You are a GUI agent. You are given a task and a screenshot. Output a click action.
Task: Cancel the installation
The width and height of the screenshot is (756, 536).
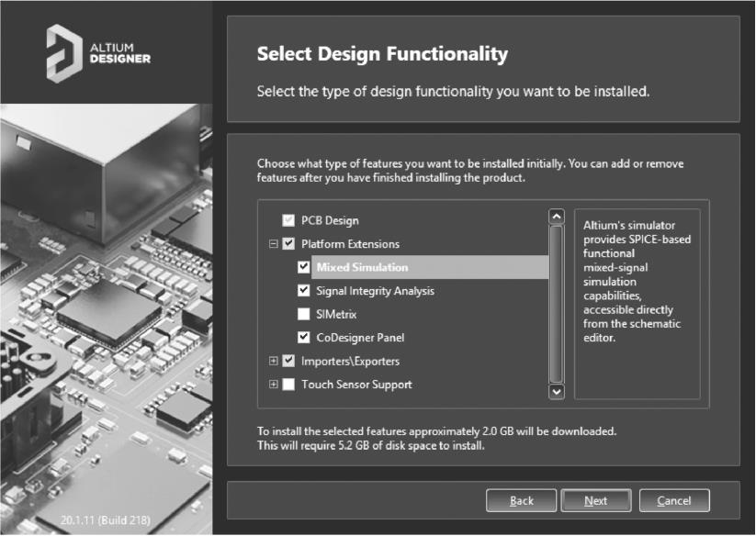(673, 501)
